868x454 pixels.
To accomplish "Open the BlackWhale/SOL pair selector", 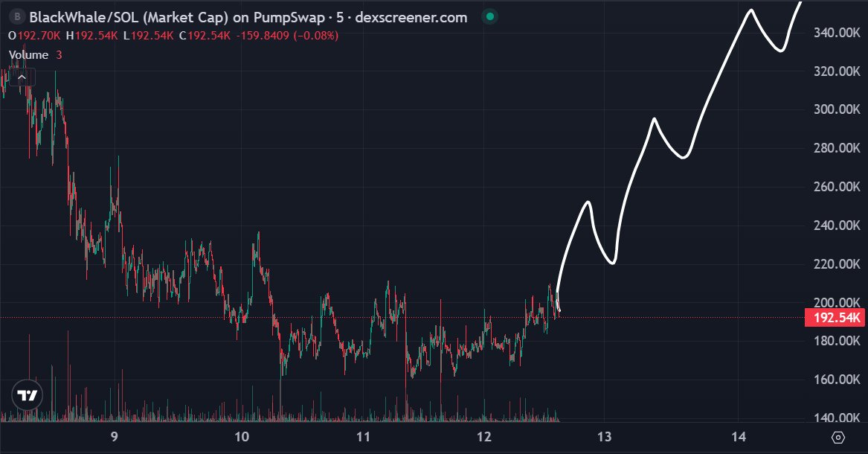I will pos(82,16).
